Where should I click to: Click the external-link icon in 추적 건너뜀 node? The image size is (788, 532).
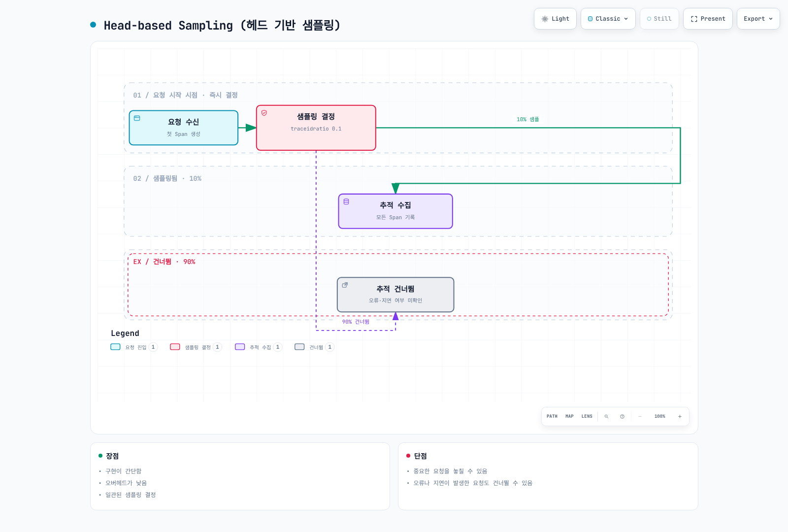(345, 285)
